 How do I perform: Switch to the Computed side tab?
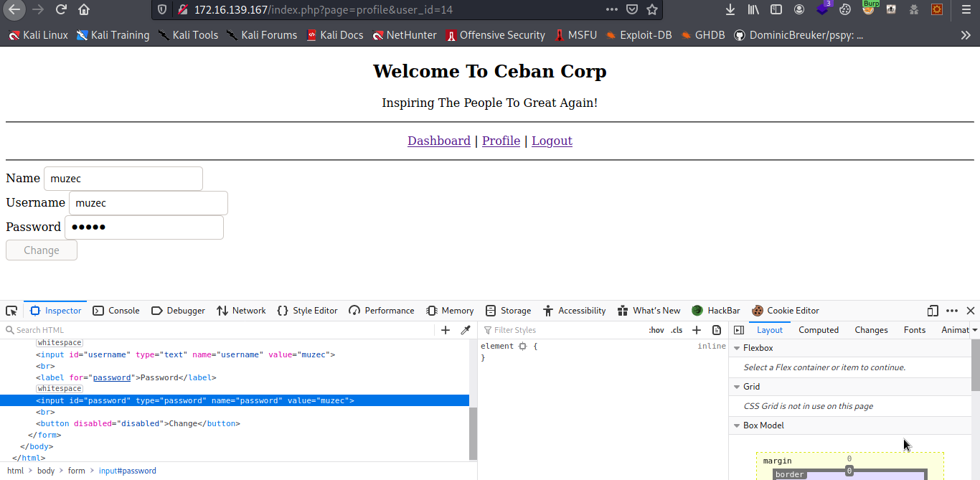point(819,330)
